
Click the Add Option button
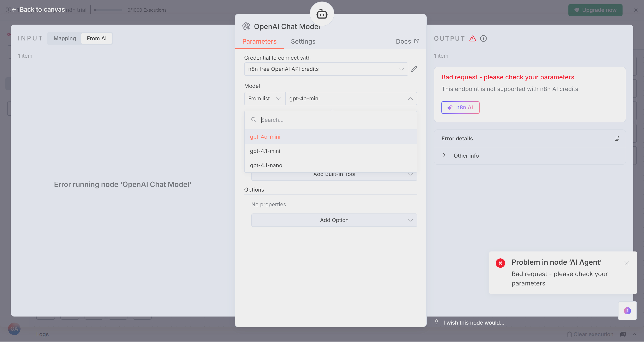[x=334, y=220]
